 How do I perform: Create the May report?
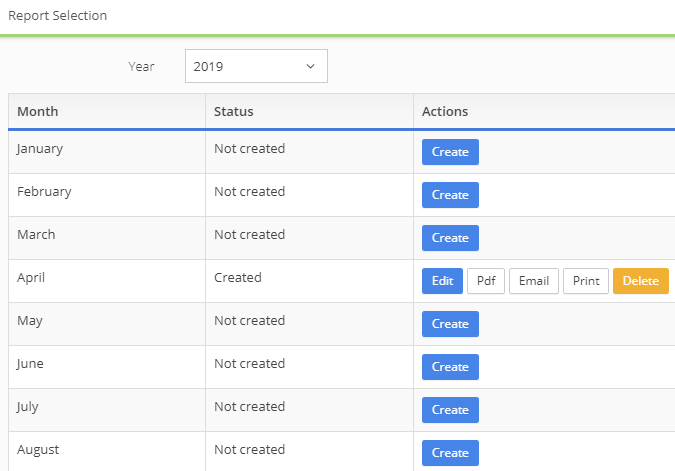click(x=450, y=324)
